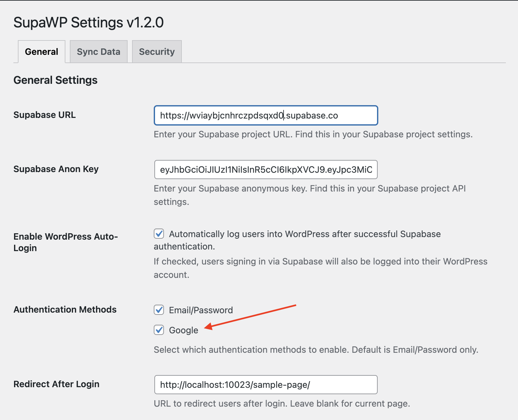This screenshot has width=518, height=420.
Task: Click the General Settings section heading
Action: [x=55, y=80]
